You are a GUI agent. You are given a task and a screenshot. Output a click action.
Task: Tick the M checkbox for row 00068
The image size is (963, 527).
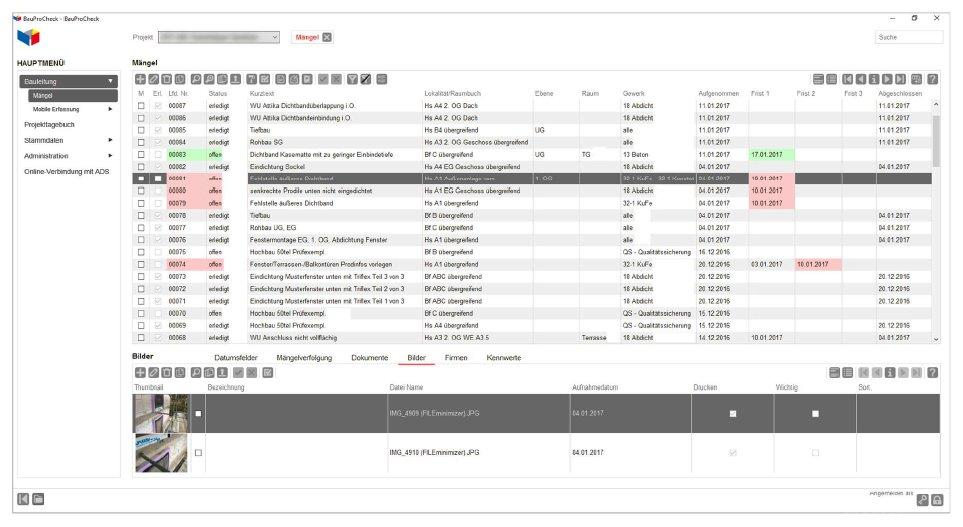(x=141, y=338)
